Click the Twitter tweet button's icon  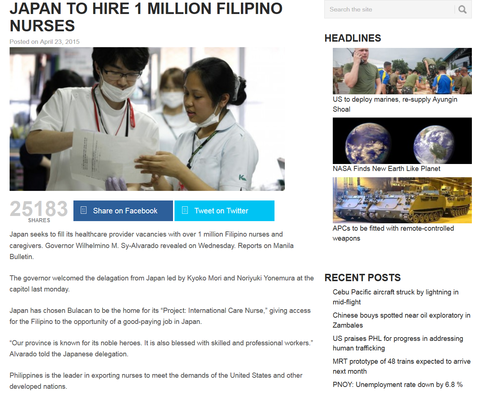pyautogui.click(x=185, y=210)
